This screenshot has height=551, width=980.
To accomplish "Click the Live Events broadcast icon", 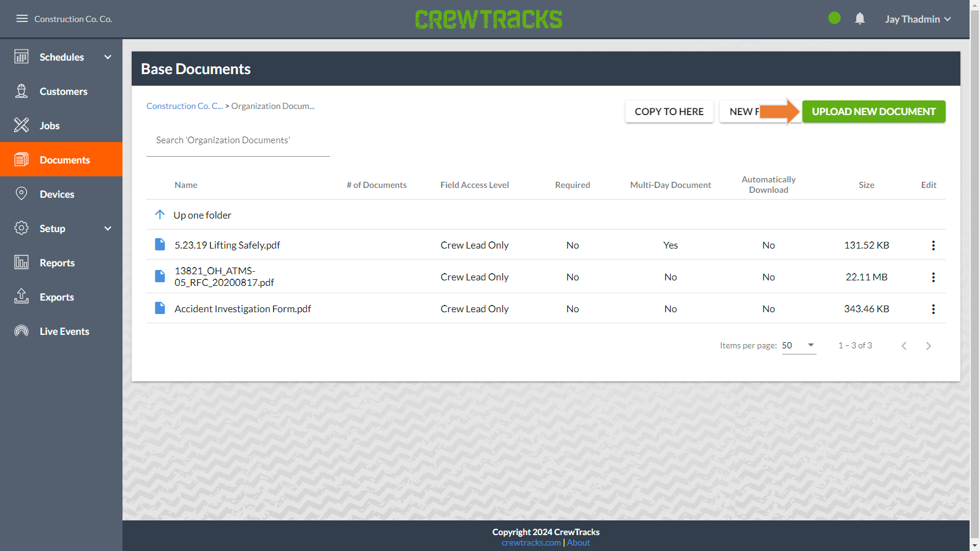I will point(21,331).
